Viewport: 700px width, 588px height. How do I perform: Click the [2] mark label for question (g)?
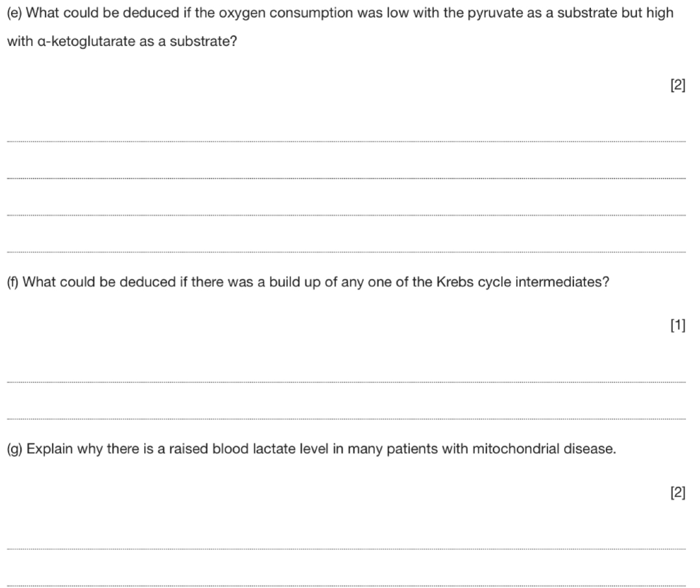click(677, 493)
